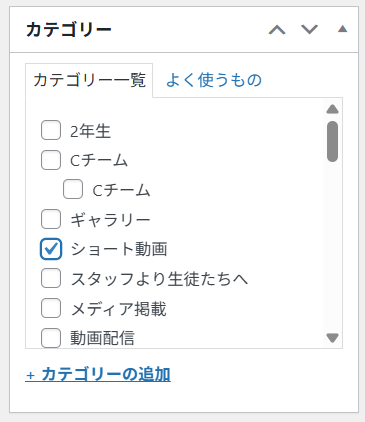This screenshot has height=422, width=365.
Task: Click the ギャラリー label text
Action: [110, 220]
